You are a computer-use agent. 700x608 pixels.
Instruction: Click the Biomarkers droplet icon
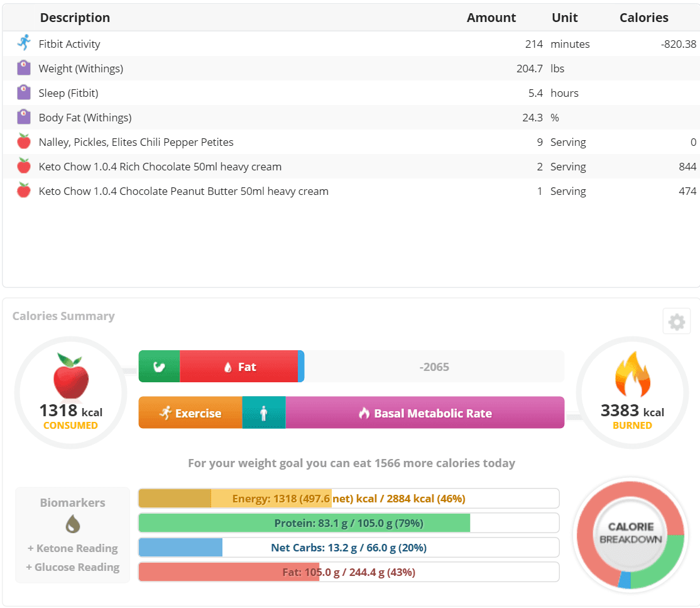click(x=72, y=524)
